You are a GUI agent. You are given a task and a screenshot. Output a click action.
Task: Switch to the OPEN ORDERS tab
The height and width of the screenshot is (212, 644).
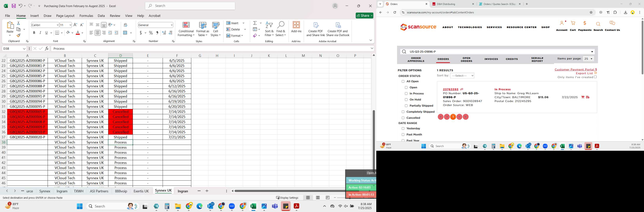click(466, 59)
